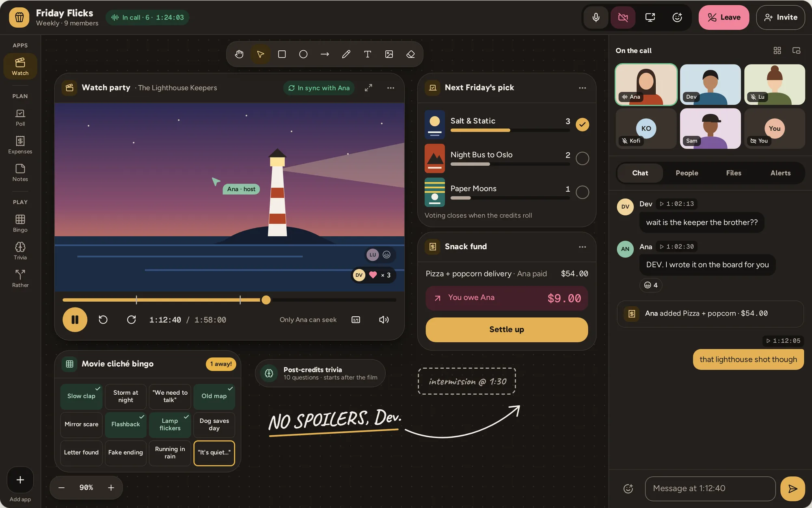
Task: Switch to the Chat tab
Action: click(640, 173)
